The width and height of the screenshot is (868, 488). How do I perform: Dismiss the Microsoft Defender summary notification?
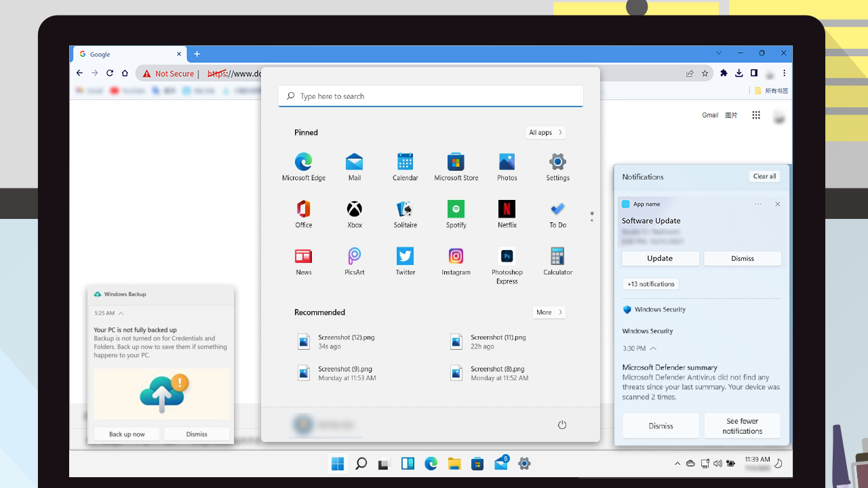pos(660,426)
